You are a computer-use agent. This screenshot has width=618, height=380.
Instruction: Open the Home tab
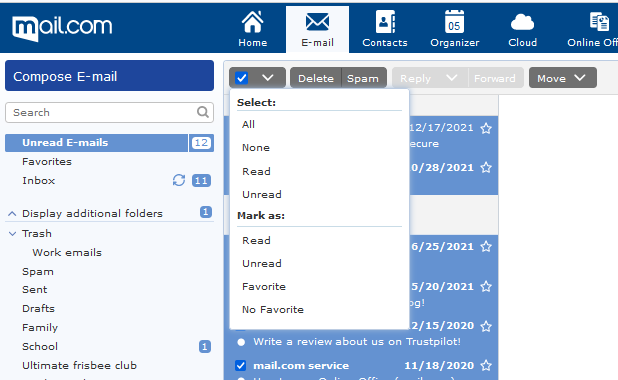(253, 29)
